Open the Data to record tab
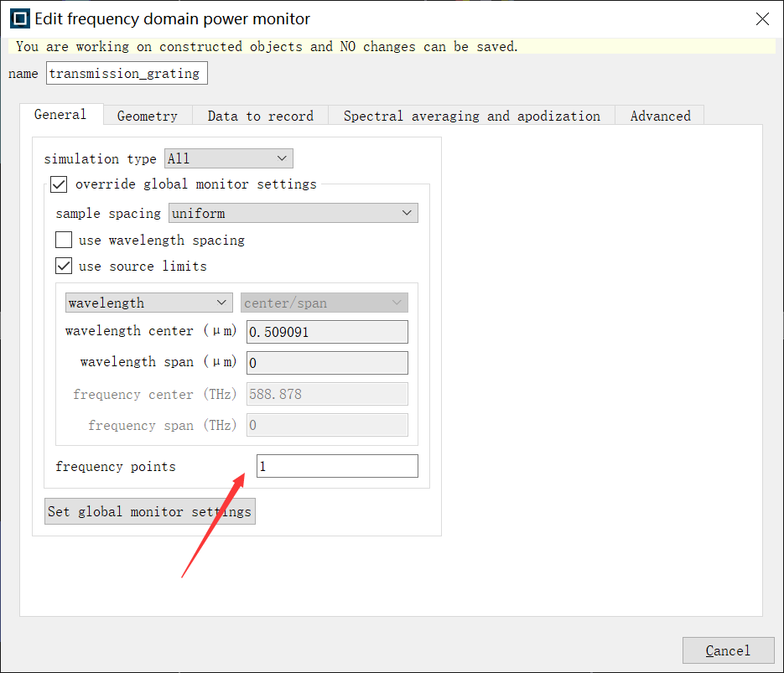 coord(261,116)
